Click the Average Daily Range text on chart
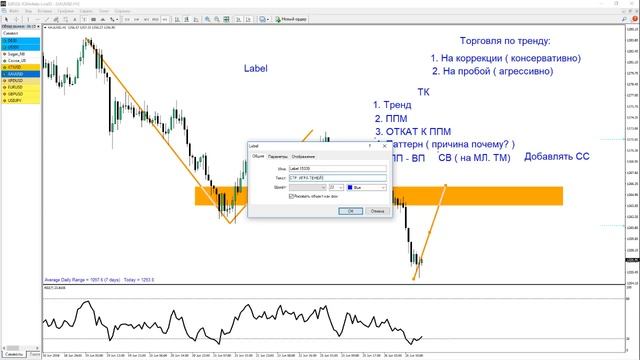The image size is (640, 360). pyautogui.click(x=99, y=280)
